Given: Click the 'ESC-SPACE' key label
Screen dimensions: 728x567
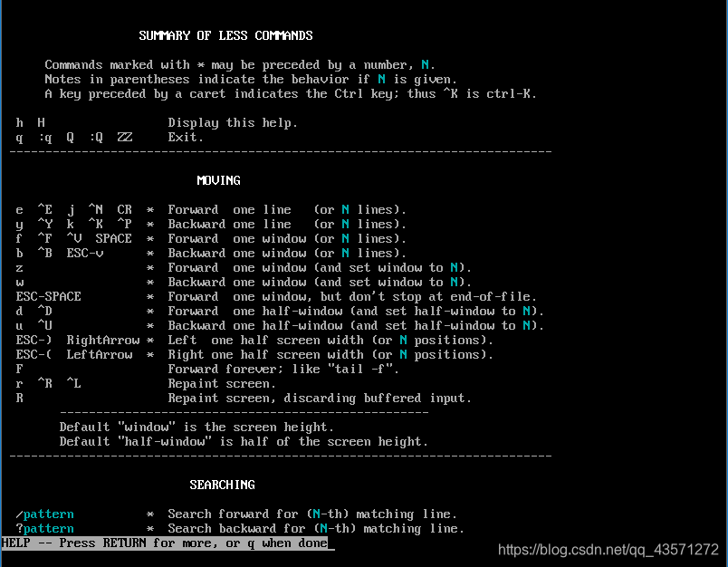Looking at the screenshot, I should 48,297.
